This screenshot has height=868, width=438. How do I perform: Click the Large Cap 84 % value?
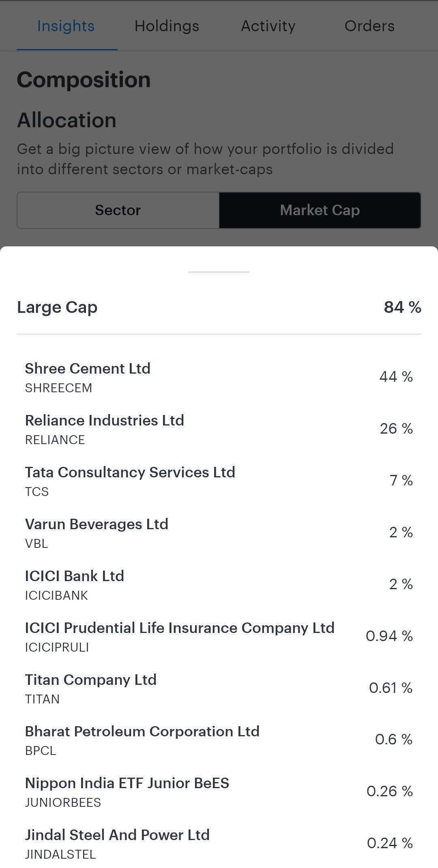[x=402, y=307]
